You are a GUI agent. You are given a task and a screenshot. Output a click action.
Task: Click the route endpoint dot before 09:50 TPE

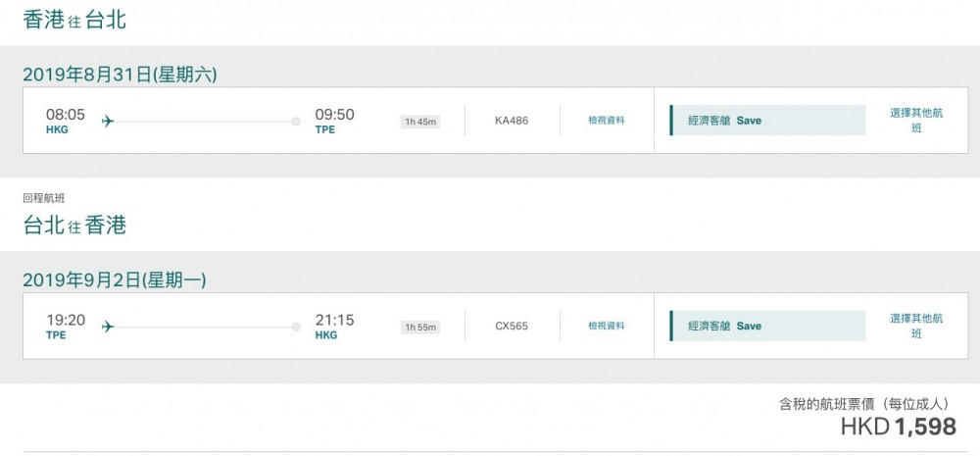click(296, 122)
